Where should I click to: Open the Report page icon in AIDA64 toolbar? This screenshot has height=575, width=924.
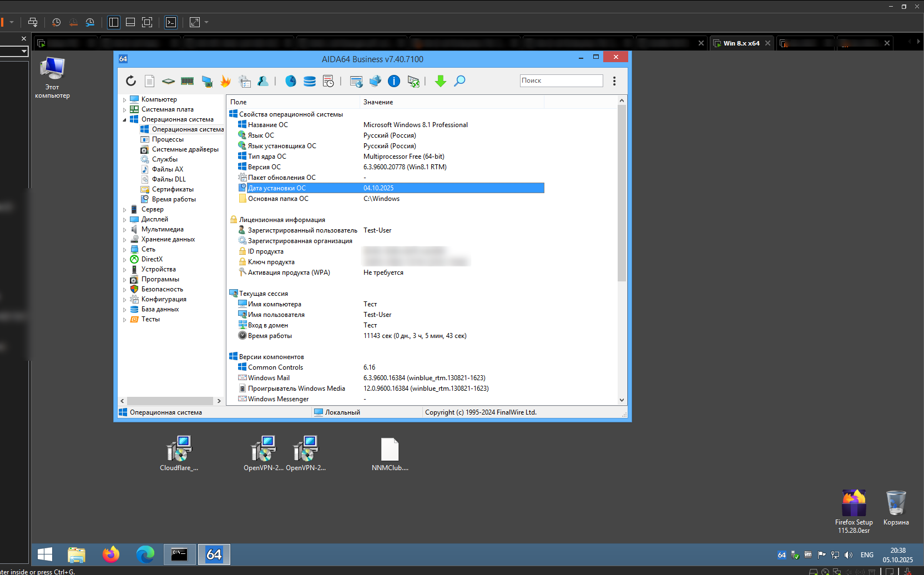[x=149, y=81]
